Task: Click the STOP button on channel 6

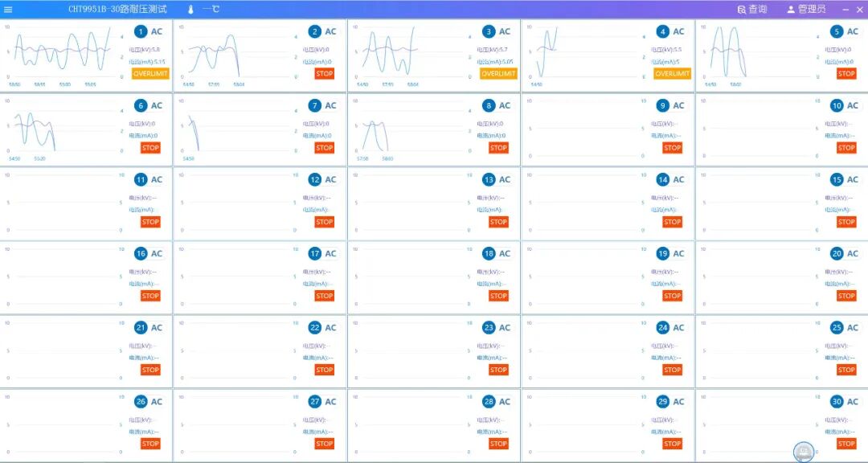Action: 150,148
